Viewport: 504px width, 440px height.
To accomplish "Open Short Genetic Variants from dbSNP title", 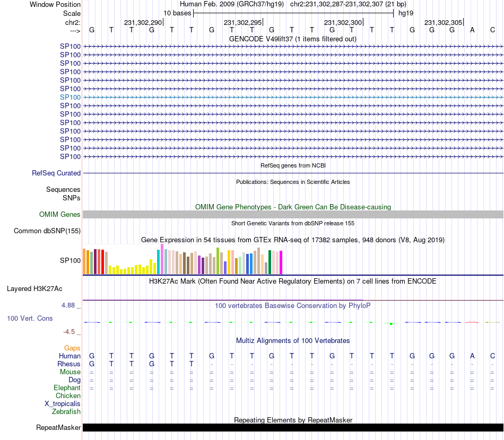I will (x=293, y=223).
